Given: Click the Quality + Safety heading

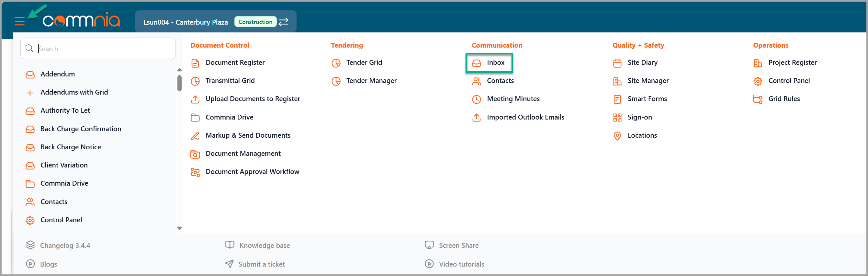Looking at the screenshot, I should coord(638,45).
